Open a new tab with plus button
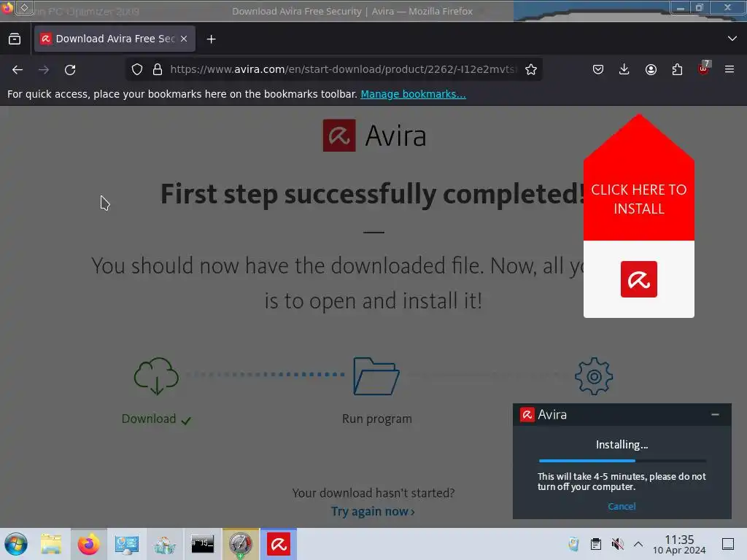747x560 pixels. click(x=211, y=39)
